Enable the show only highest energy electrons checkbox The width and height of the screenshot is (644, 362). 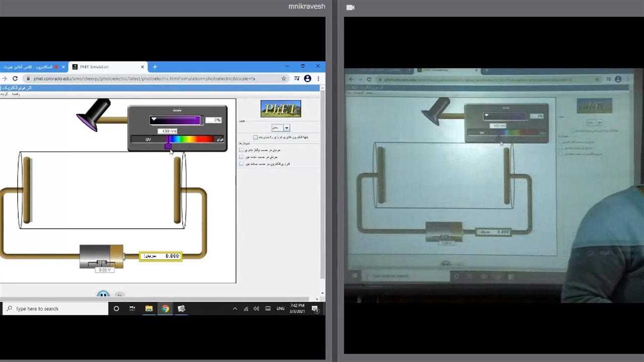click(256, 137)
